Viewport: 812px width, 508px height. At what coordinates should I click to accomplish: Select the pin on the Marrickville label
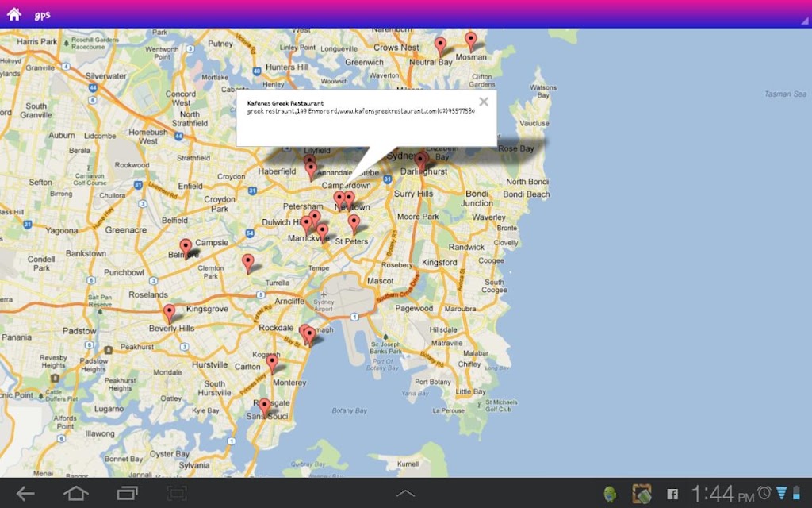pyautogui.click(x=323, y=233)
